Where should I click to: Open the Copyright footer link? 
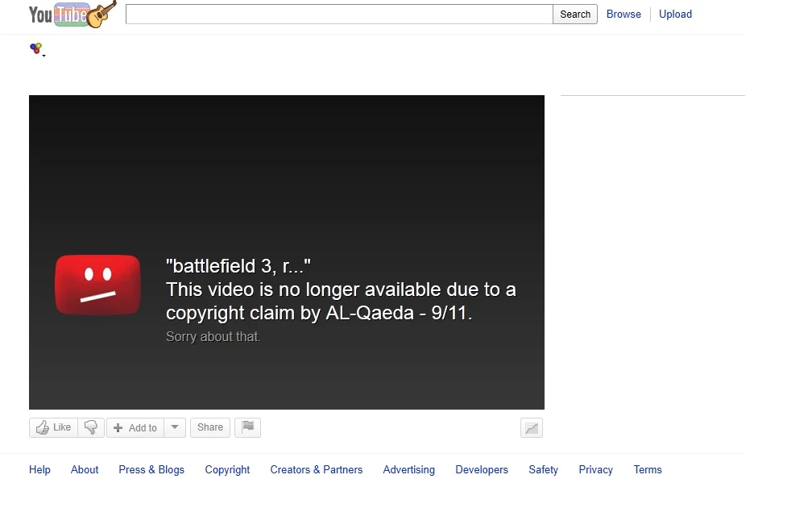227,470
